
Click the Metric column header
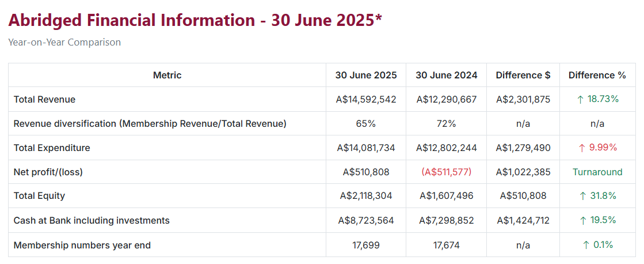coord(167,75)
